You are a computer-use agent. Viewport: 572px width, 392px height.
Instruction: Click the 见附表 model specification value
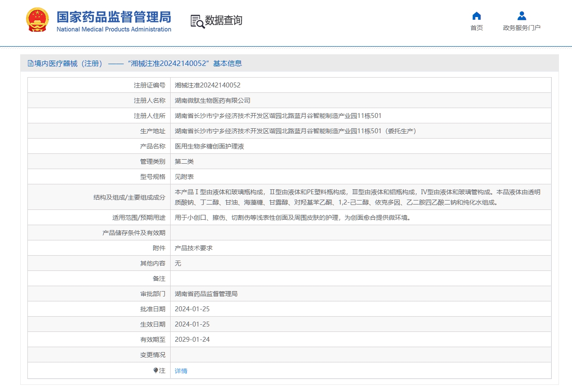(184, 177)
